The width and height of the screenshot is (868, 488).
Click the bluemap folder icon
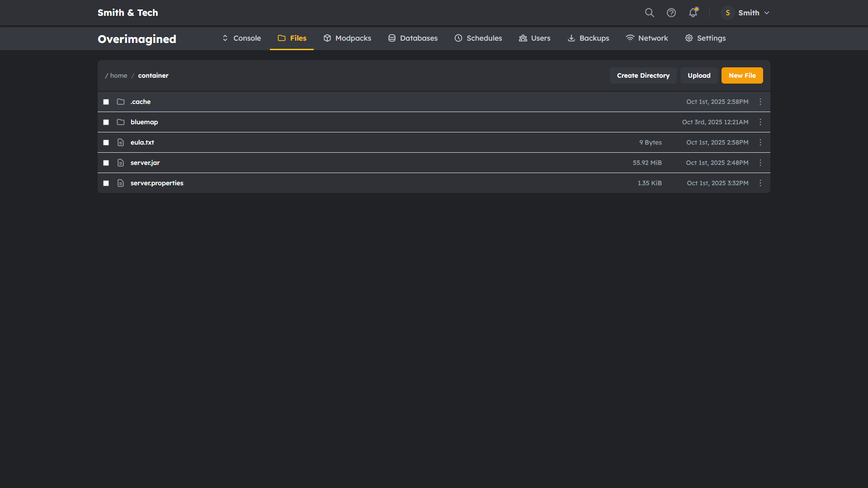[x=121, y=122]
